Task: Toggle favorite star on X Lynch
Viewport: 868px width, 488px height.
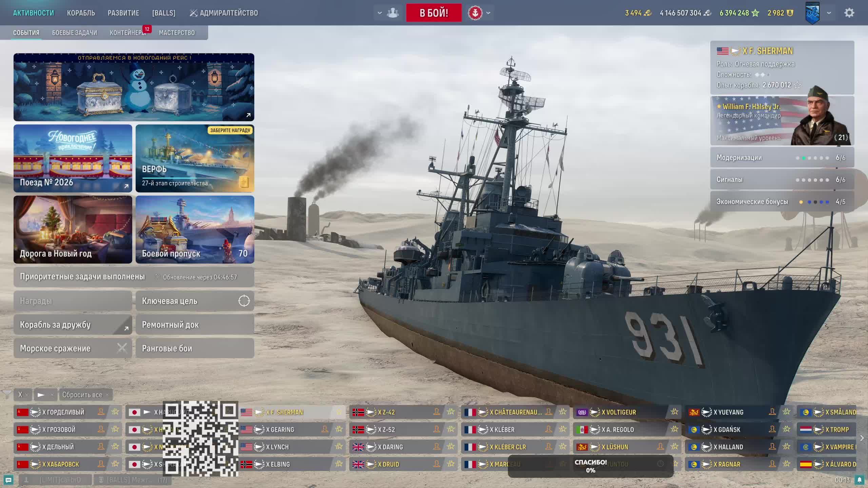Action: [339, 447]
